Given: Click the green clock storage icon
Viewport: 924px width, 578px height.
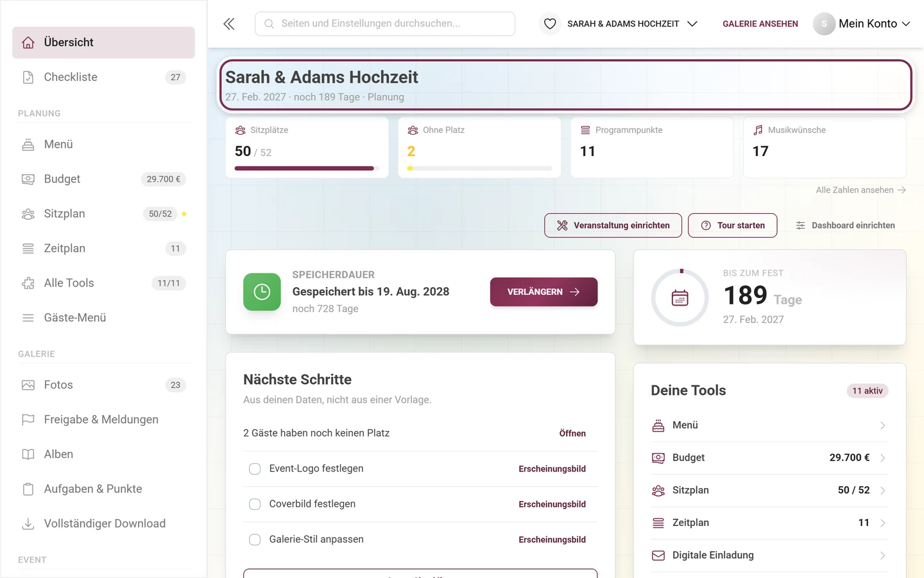Looking at the screenshot, I should click(x=262, y=292).
